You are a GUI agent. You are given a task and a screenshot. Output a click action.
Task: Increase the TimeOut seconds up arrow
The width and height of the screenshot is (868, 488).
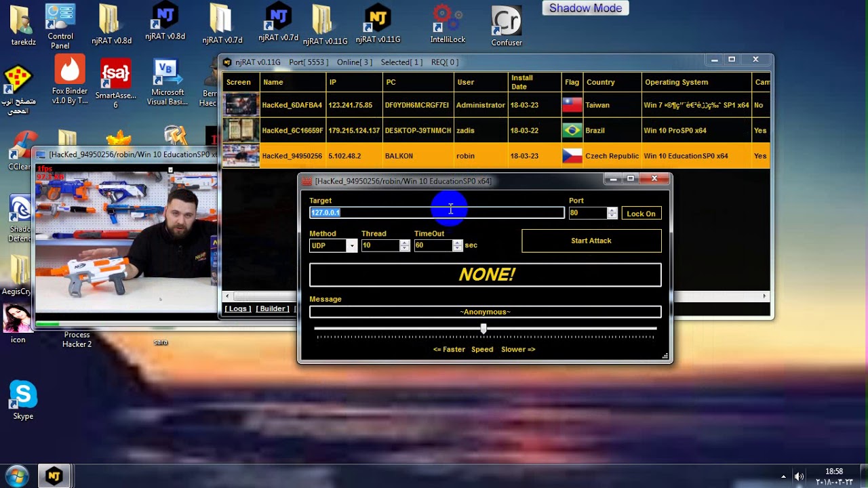click(x=457, y=243)
